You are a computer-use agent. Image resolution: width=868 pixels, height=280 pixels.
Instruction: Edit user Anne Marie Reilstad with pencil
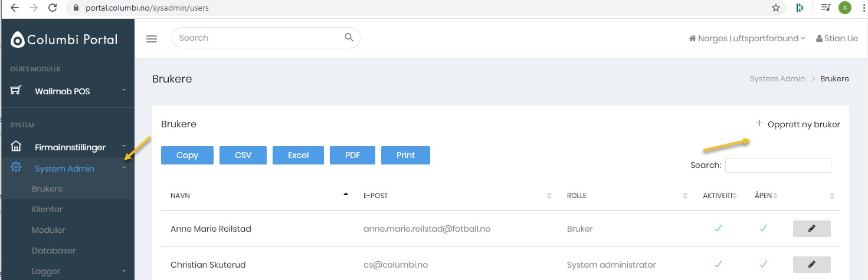(811, 229)
